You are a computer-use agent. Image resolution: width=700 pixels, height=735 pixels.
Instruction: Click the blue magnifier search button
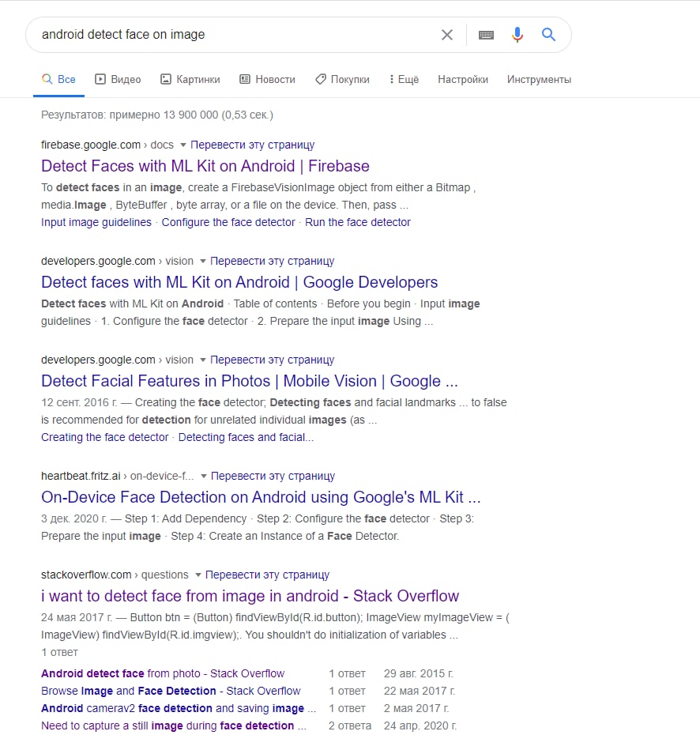(548, 35)
